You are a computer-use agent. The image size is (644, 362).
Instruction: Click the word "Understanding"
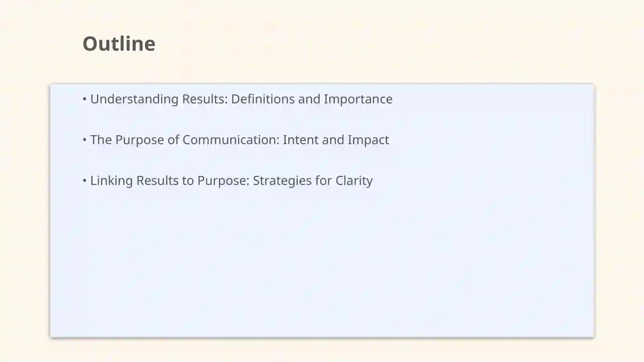click(x=134, y=99)
